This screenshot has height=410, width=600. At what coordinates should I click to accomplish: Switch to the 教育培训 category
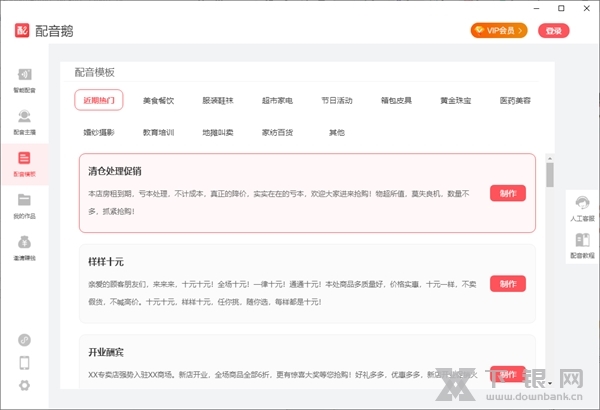coord(158,132)
